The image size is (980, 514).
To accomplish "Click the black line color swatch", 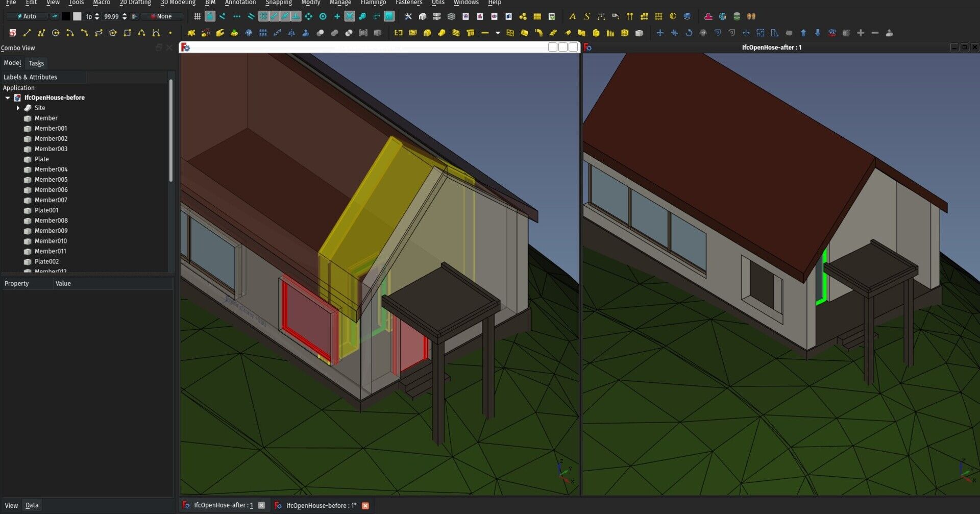I will pos(66,16).
